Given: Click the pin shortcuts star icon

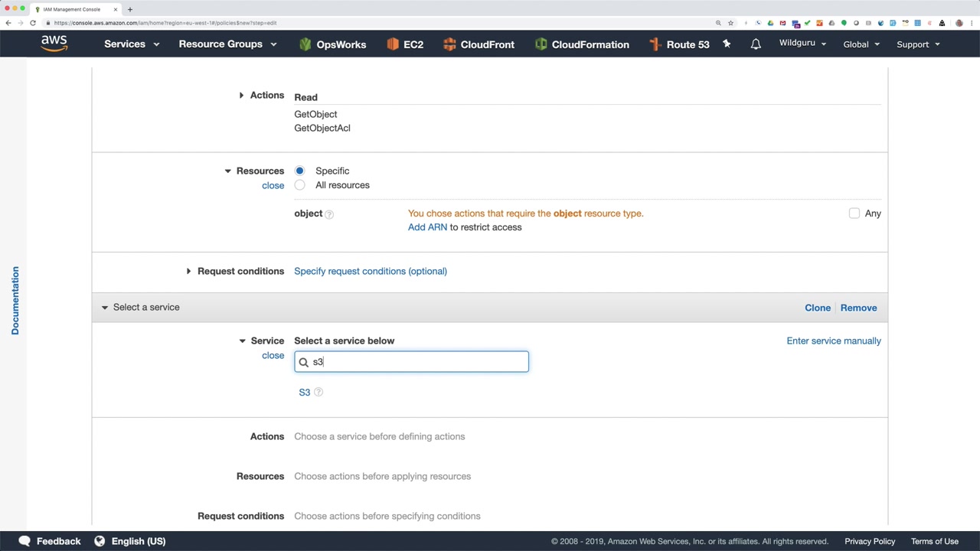Looking at the screenshot, I should (x=727, y=44).
